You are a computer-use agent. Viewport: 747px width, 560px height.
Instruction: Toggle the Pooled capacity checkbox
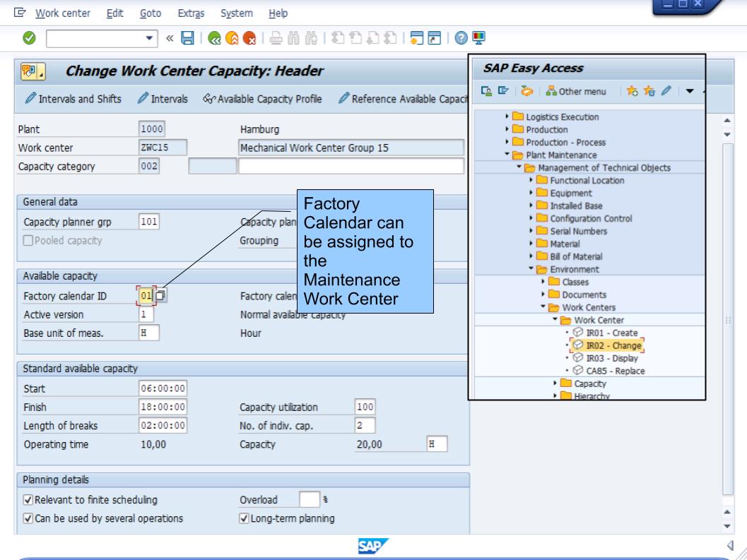tap(28, 241)
